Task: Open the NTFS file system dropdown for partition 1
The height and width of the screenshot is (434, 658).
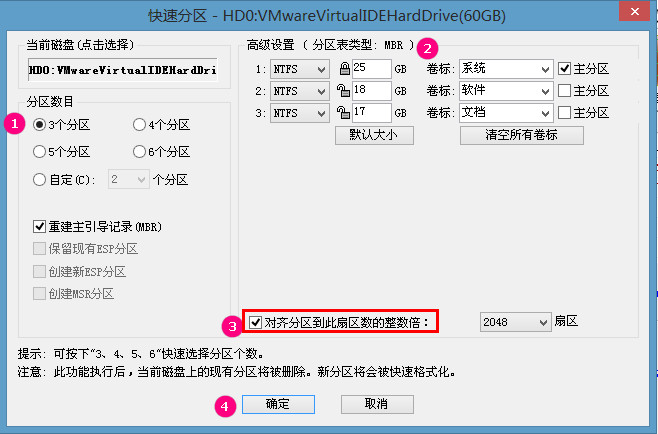Action: [300, 69]
